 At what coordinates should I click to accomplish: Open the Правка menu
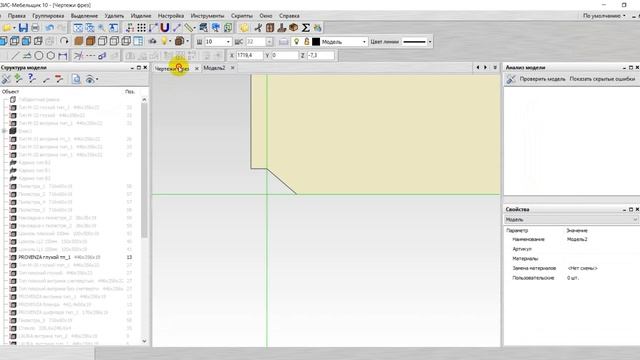click(16, 16)
